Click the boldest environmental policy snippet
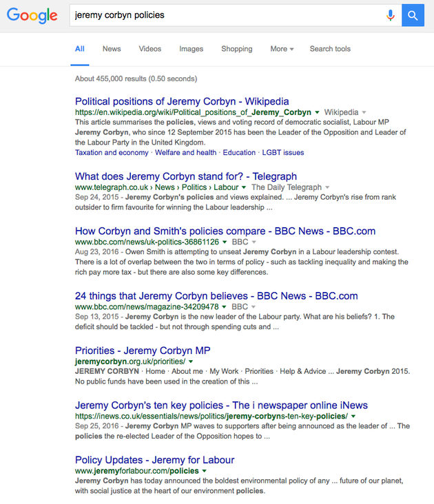The width and height of the screenshot is (434, 504). pyautogui.click(x=239, y=485)
